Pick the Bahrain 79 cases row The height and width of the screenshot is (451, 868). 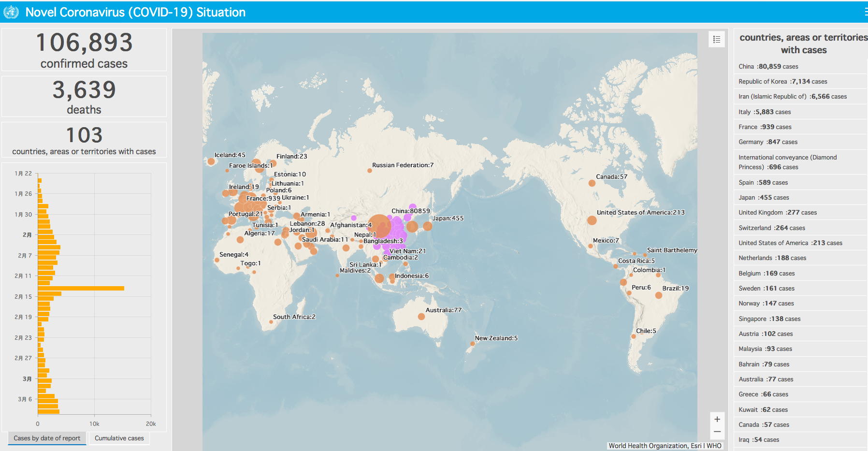[800, 364]
